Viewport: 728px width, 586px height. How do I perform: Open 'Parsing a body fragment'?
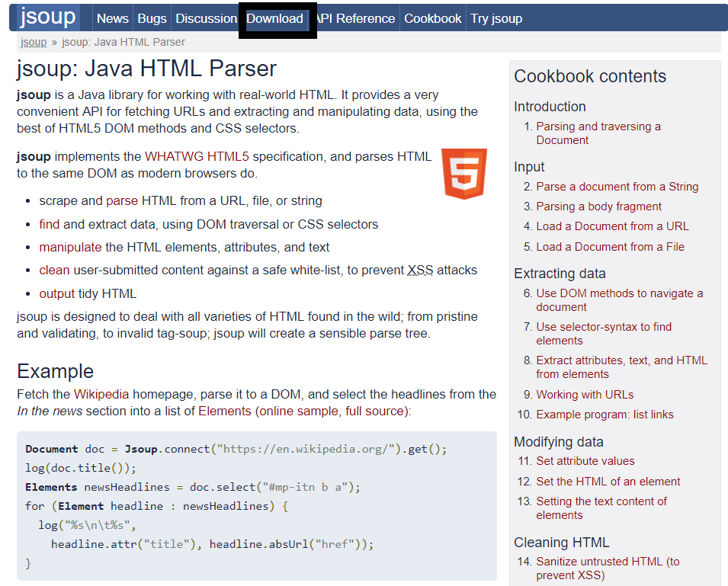point(599,207)
